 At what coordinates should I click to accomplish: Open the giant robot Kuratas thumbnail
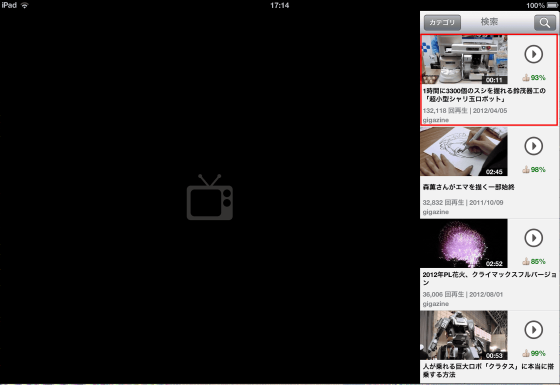tap(464, 335)
